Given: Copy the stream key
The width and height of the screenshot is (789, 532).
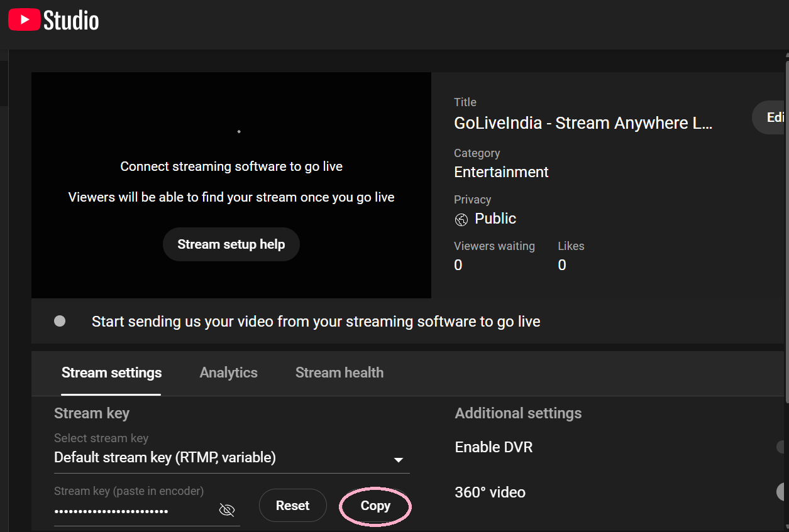Looking at the screenshot, I should click(375, 506).
